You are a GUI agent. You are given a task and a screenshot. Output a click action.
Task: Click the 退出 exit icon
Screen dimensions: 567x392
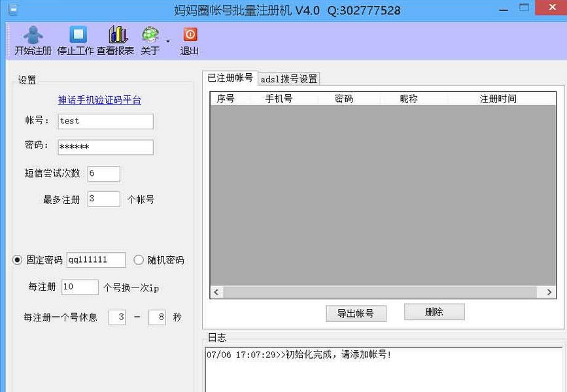tap(189, 39)
